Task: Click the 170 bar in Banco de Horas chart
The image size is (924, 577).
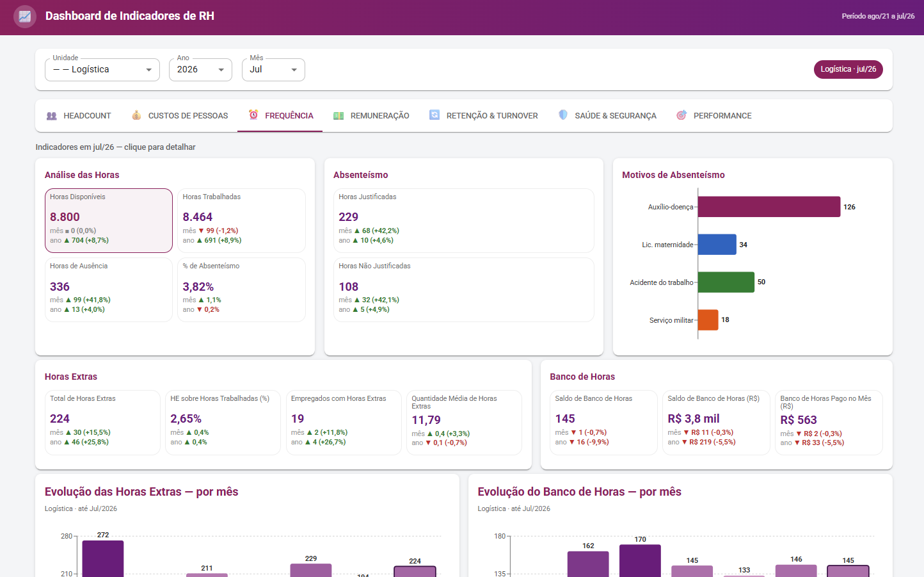Action: 640,561
